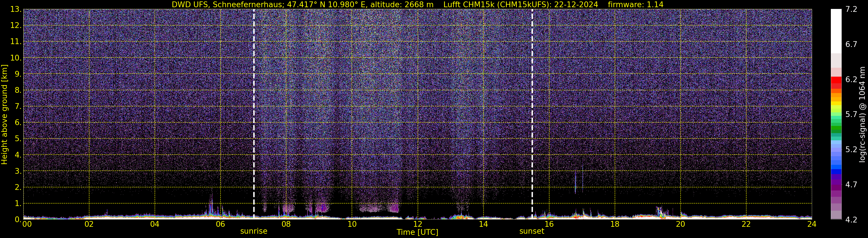Image resolution: width=868 pixels, height=238 pixels.
Task: Click the dashed sunset line in the plot
Action: pyautogui.click(x=532, y=114)
